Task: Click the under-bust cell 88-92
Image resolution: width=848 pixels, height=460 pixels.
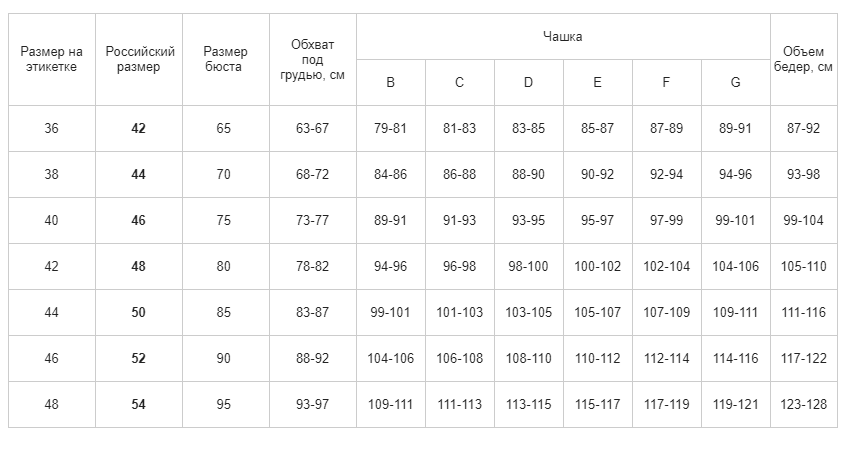Action: tap(313, 358)
